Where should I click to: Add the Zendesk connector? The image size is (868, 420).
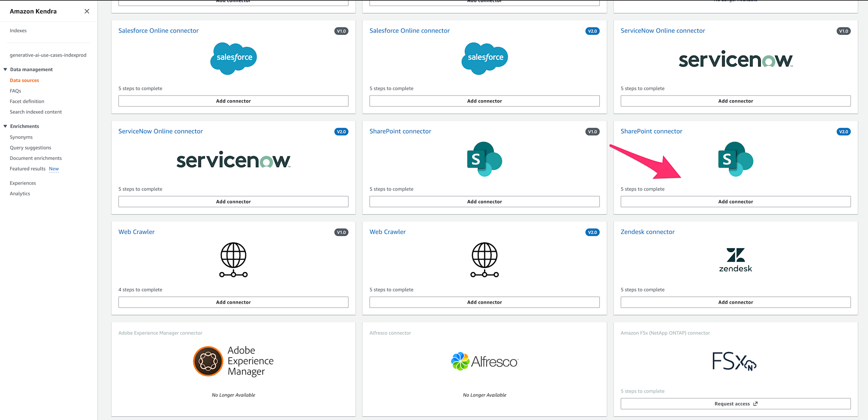(x=736, y=302)
